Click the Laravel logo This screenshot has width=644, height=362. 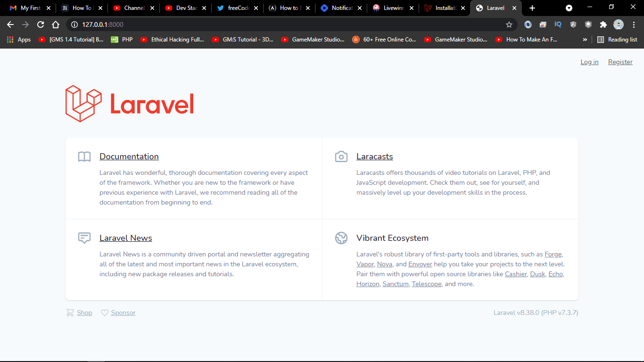[x=130, y=104]
